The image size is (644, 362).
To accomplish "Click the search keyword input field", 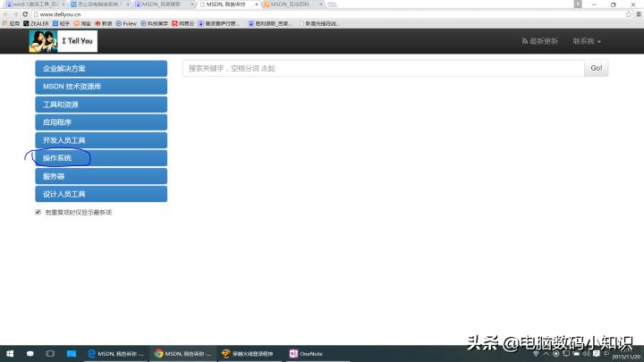I will pos(383,68).
